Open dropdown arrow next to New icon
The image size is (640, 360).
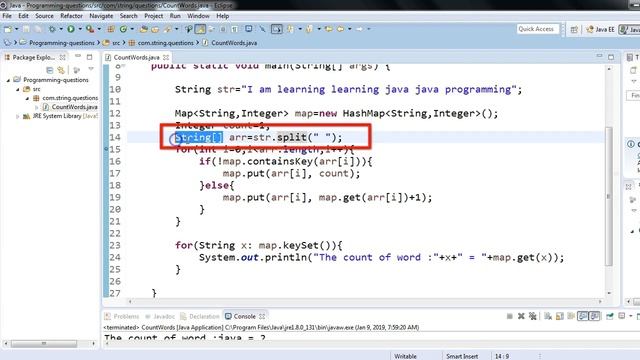coord(17,29)
